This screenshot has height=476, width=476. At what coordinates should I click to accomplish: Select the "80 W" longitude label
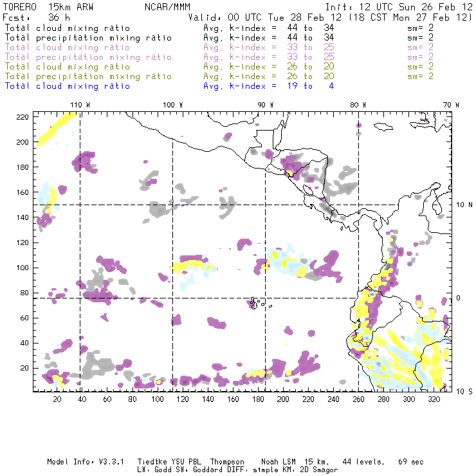point(358,105)
